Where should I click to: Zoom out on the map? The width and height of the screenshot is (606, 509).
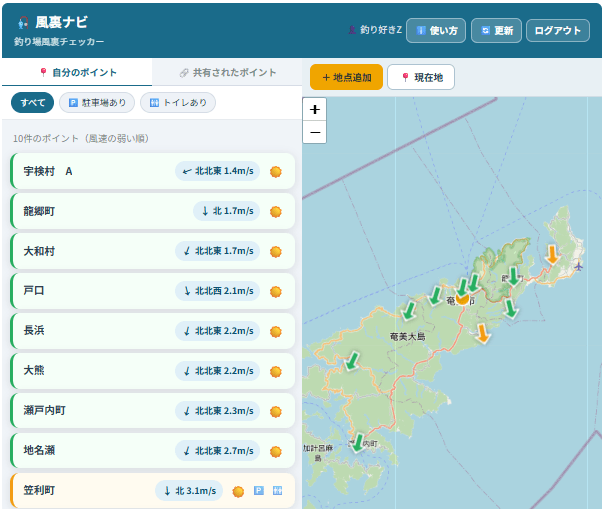(315, 132)
